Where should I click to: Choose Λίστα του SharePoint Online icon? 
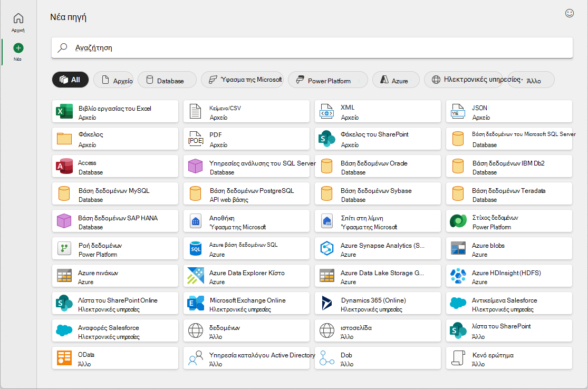coord(64,303)
